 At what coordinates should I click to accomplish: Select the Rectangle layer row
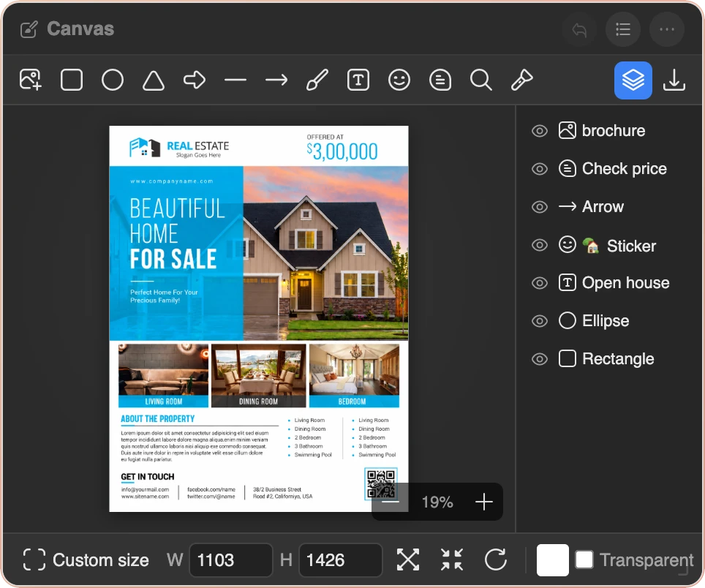609,359
